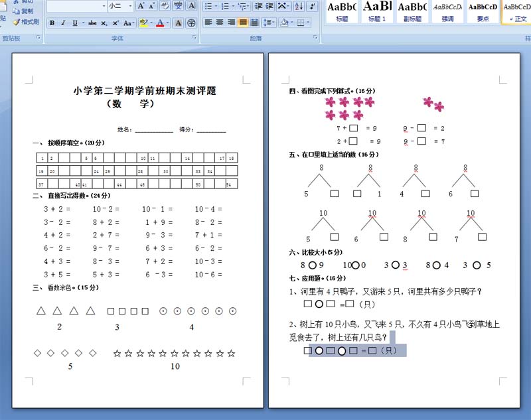Click heading 七、应用题
Screen dimensions: 531x420
[x=317, y=278]
